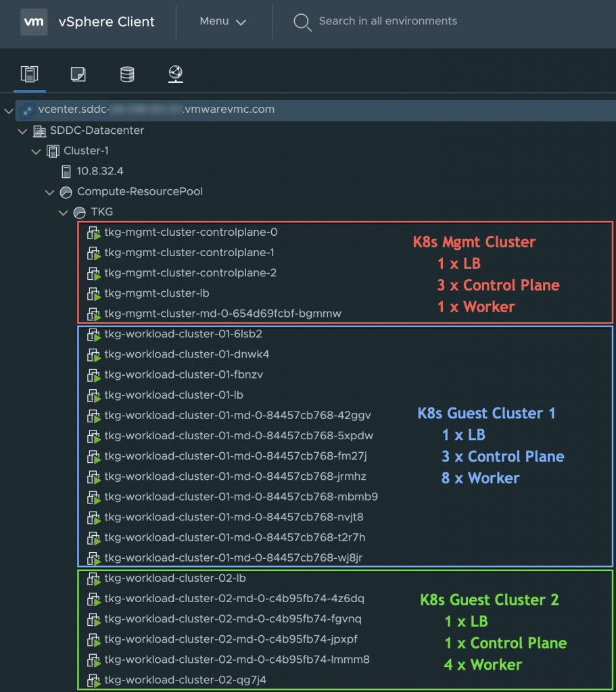Image resolution: width=616 pixels, height=692 pixels.
Task: Open the Networking inventory view icon
Action: 176,74
